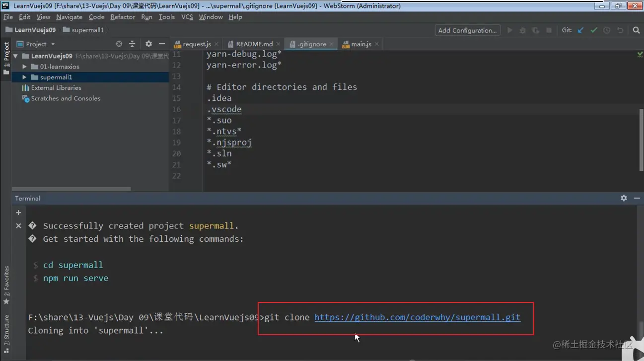Expand the 01-learnaxios folder
The height and width of the screenshot is (361, 644).
(x=24, y=67)
